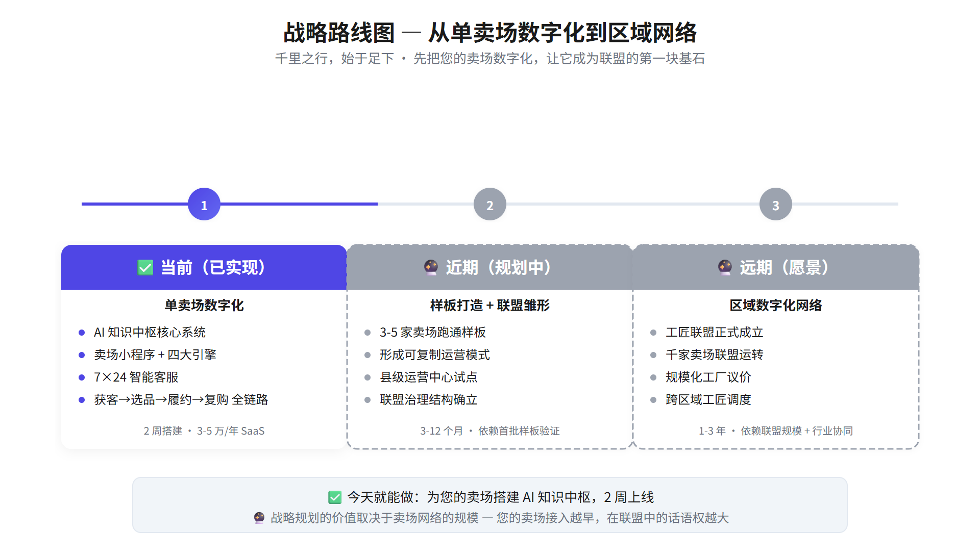Click the heading 区域数字化网络
Image resolution: width=980 pixels, height=556 pixels.
pyautogui.click(x=776, y=305)
